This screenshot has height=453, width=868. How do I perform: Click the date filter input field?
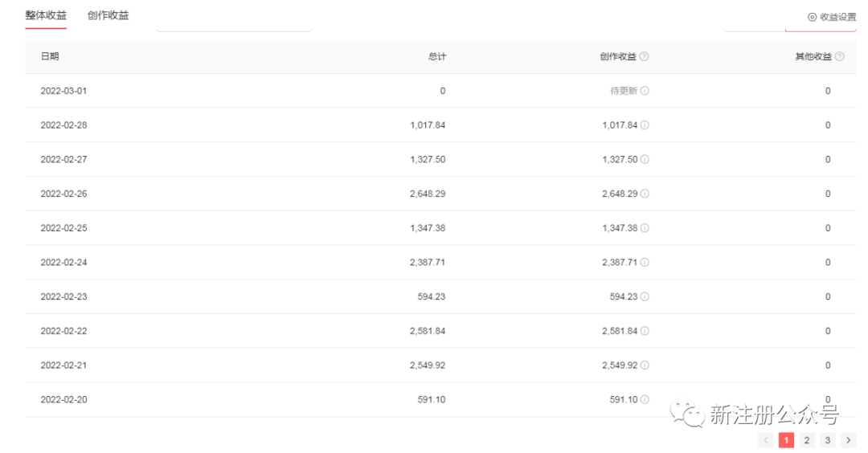pos(234,27)
